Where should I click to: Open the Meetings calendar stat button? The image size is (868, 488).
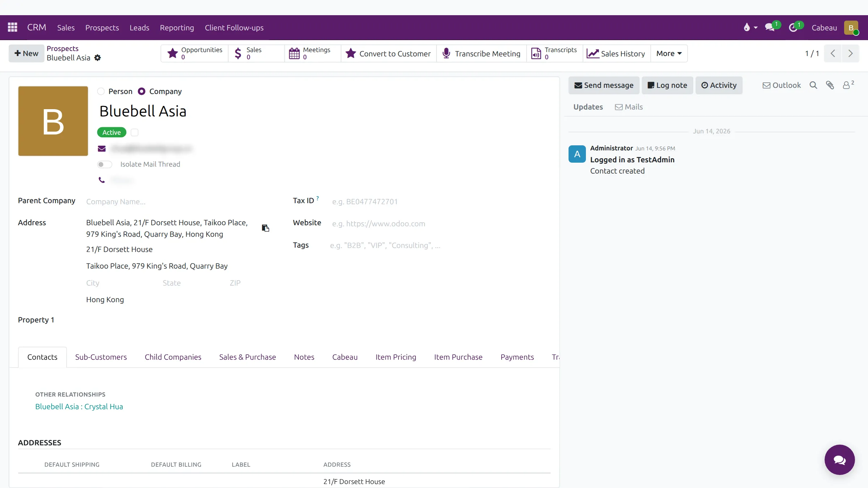tap(312, 53)
